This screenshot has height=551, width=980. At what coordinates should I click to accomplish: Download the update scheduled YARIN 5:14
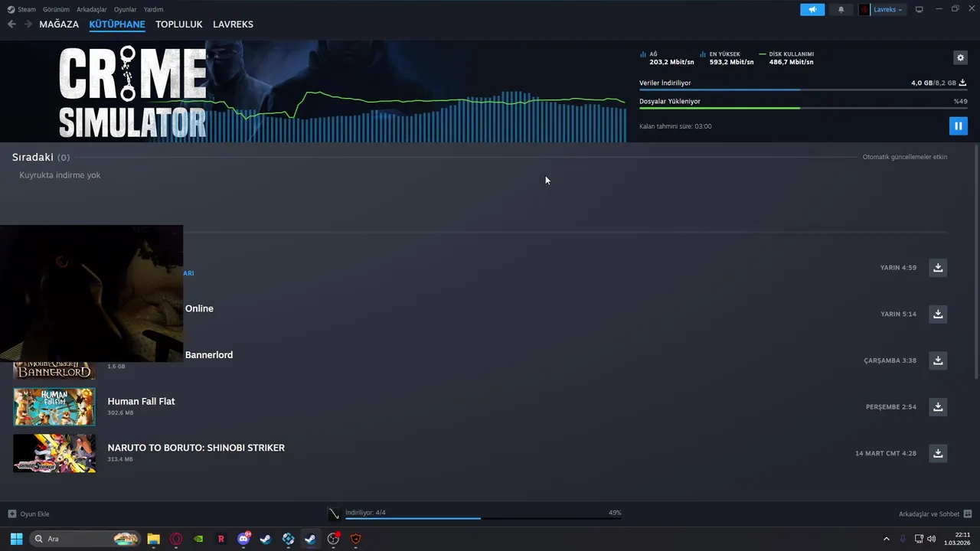point(938,314)
